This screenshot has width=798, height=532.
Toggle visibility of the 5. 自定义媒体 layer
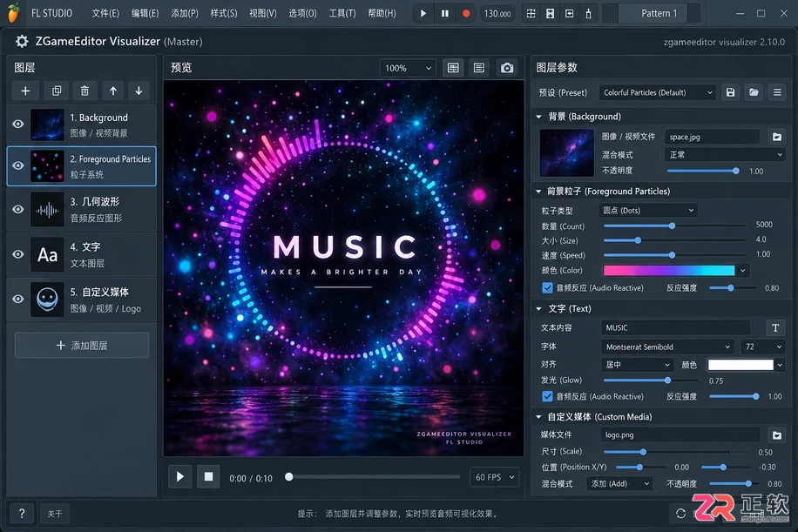coord(17,299)
